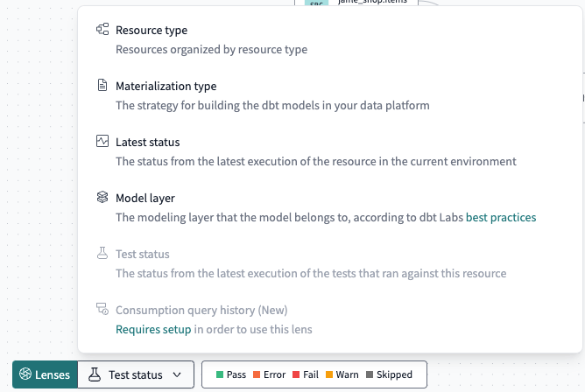The width and height of the screenshot is (585, 392).
Task: Click the Error legend label
Action: (x=274, y=374)
